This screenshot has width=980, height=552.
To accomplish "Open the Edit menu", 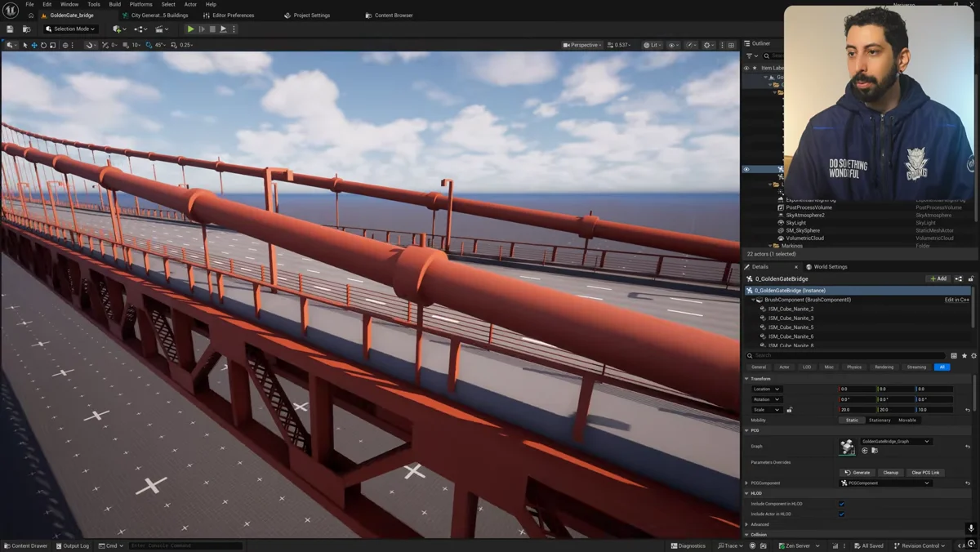I will pos(47,4).
